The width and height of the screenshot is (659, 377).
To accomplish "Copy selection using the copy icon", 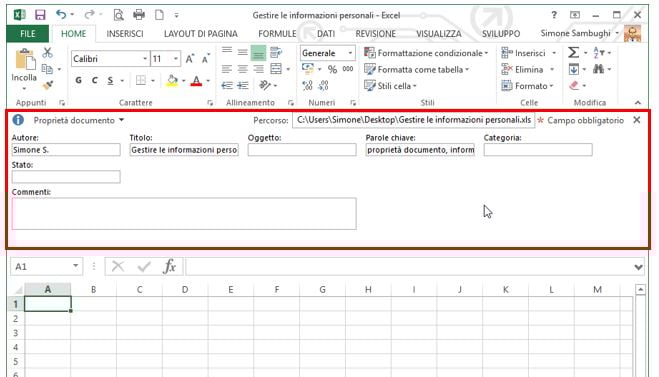I will pos(47,69).
